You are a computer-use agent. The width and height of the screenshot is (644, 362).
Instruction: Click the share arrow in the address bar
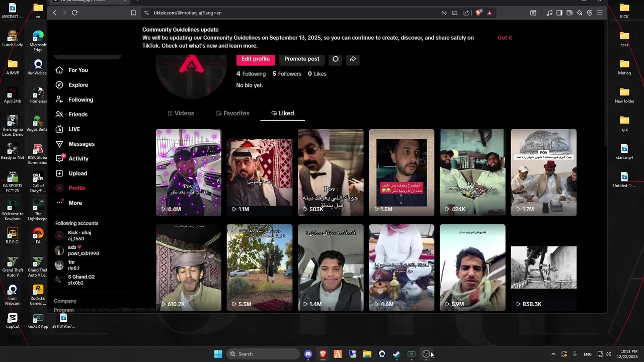tap(466, 13)
